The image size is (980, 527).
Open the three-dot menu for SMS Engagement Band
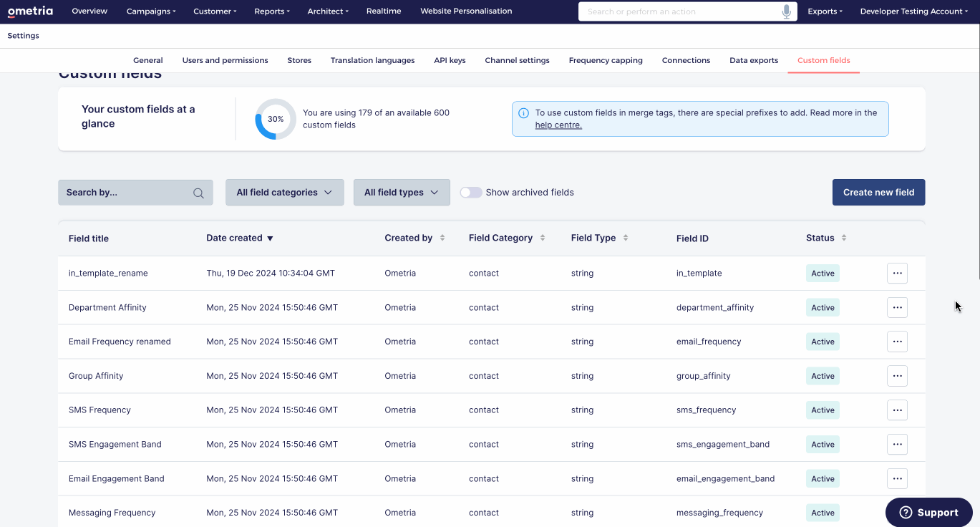[x=897, y=444]
